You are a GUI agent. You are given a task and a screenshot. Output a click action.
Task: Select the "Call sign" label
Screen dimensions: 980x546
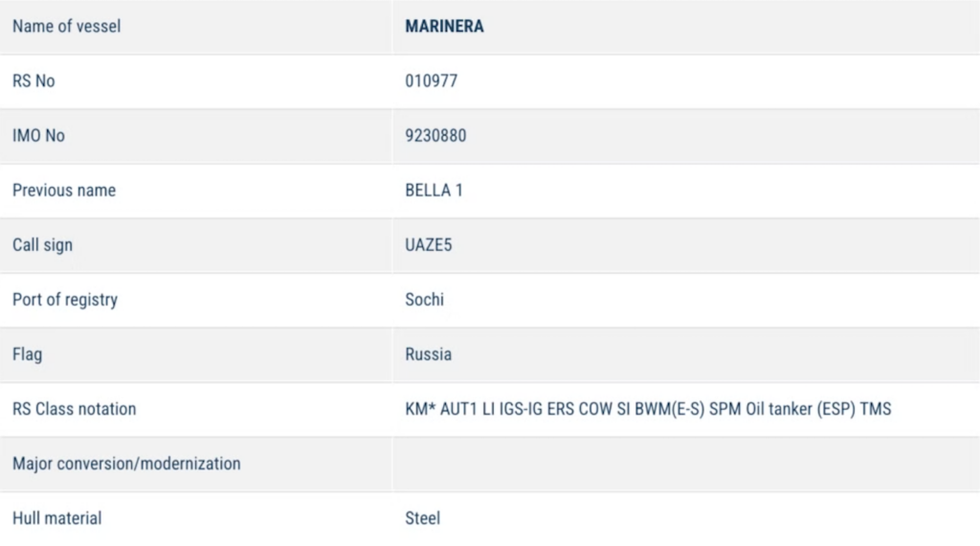42,245
